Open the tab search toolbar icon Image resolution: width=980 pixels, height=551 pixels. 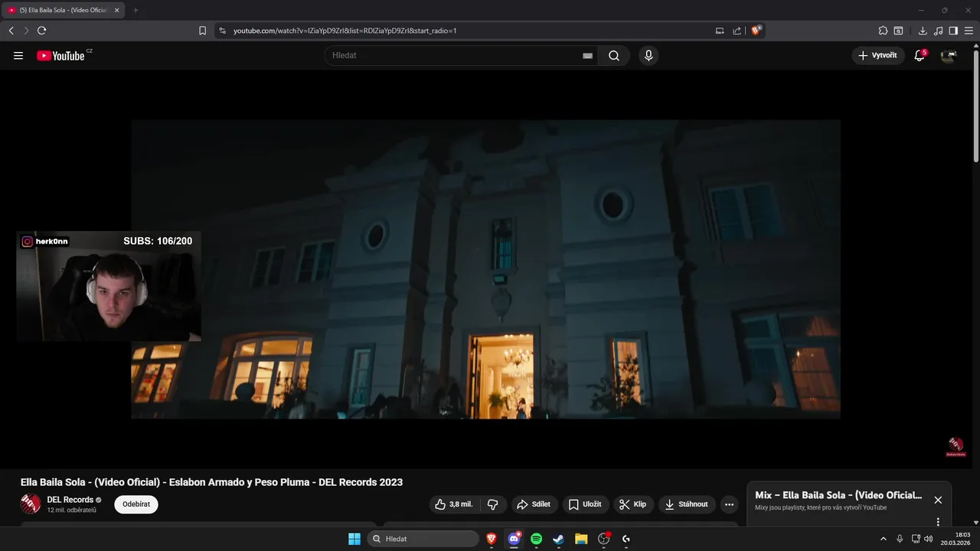899,31
